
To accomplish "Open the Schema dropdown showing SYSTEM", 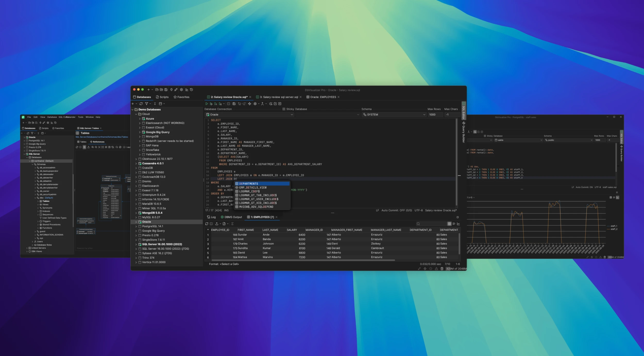I will [394, 114].
